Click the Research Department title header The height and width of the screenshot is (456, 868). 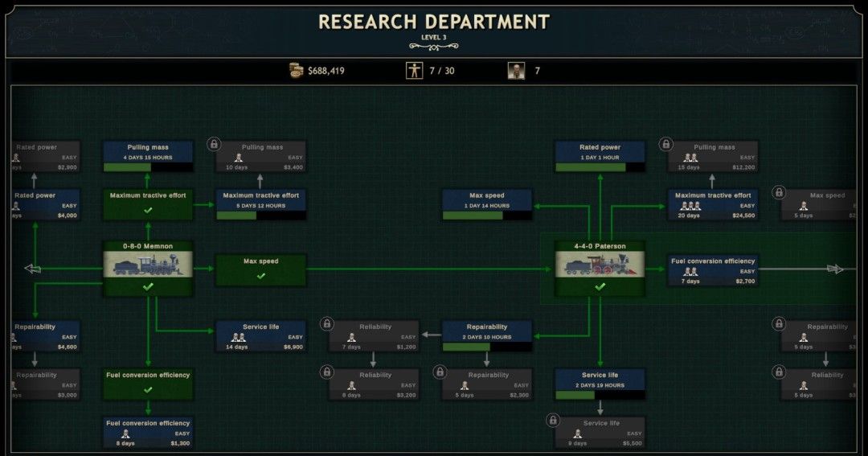coord(434,22)
